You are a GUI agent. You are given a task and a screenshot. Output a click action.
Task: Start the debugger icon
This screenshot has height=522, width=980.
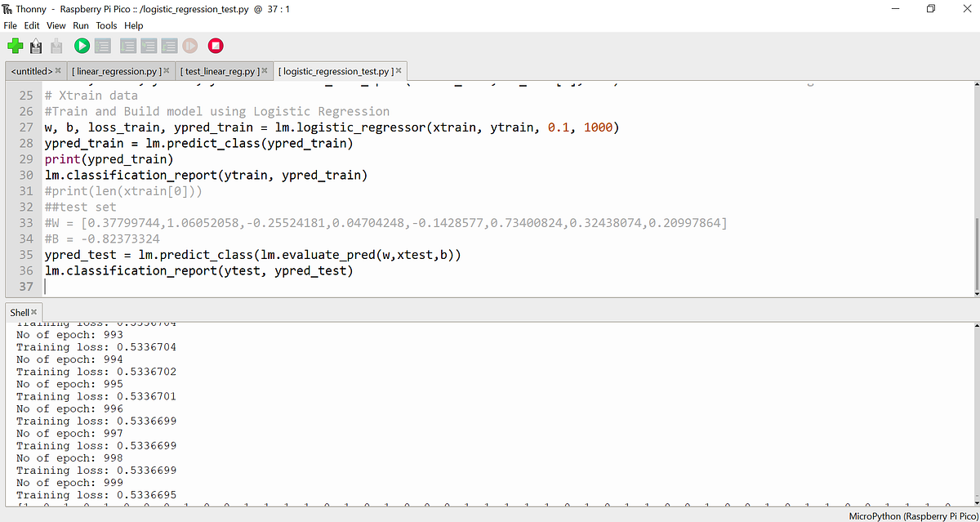[x=102, y=46]
